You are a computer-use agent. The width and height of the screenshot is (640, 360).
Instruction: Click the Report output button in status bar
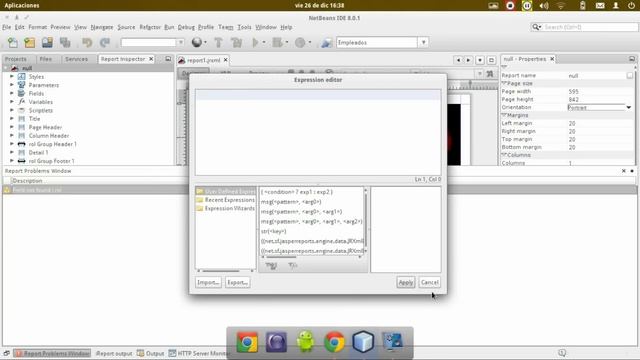114,353
